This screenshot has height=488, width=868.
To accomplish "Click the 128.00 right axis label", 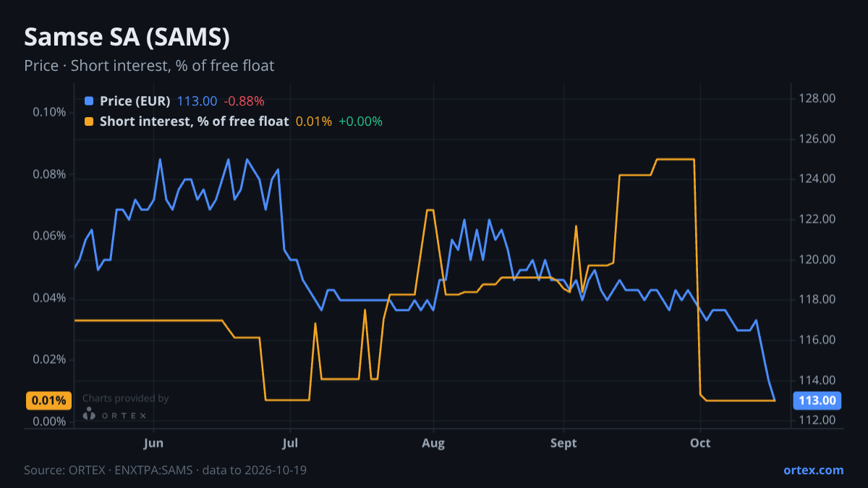I will 818,98.
